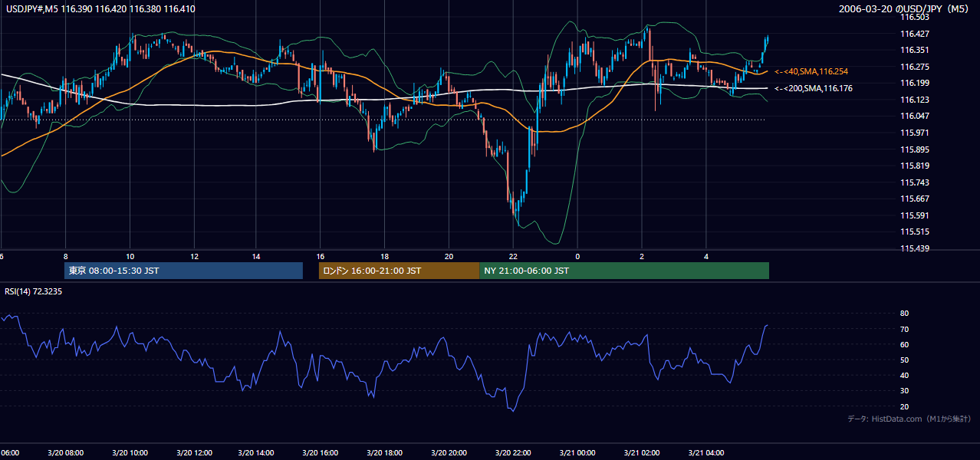
Task: Click the 3/21 02:00 time label
Action: click(x=642, y=453)
